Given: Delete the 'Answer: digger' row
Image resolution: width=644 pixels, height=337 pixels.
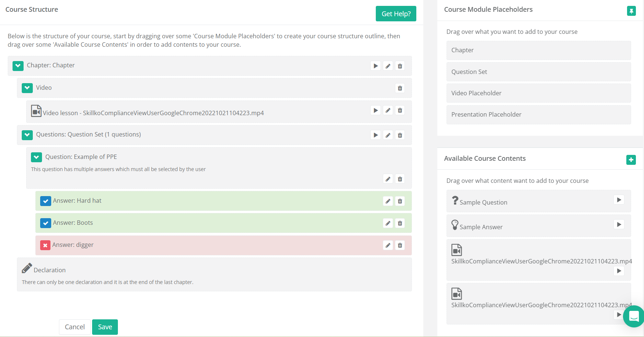Looking at the screenshot, I should pos(400,245).
